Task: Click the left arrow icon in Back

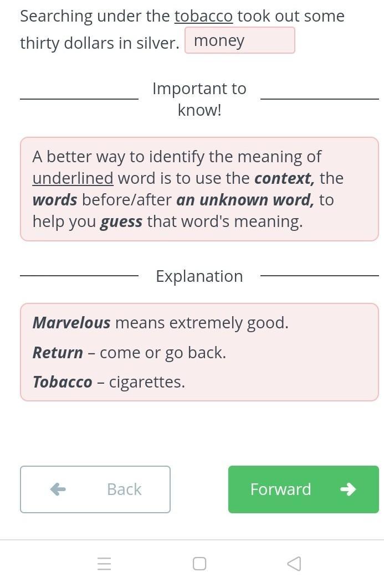Action: click(x=58, y=489)
